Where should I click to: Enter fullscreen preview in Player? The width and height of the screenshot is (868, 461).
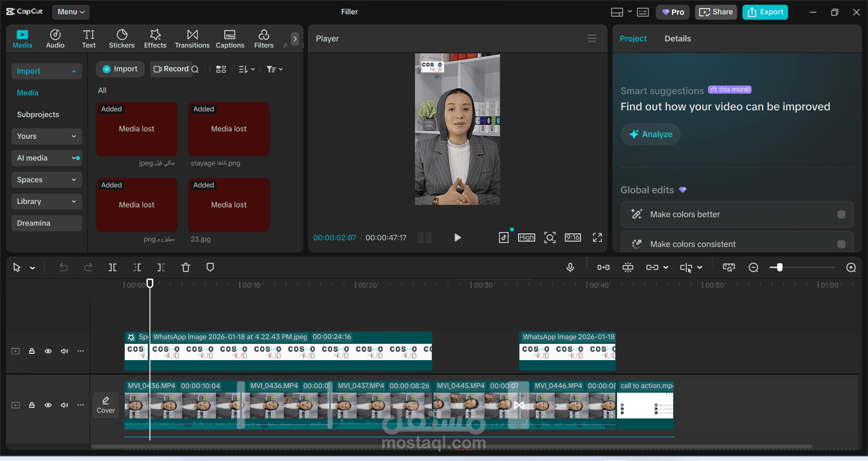tap(597, 238)
